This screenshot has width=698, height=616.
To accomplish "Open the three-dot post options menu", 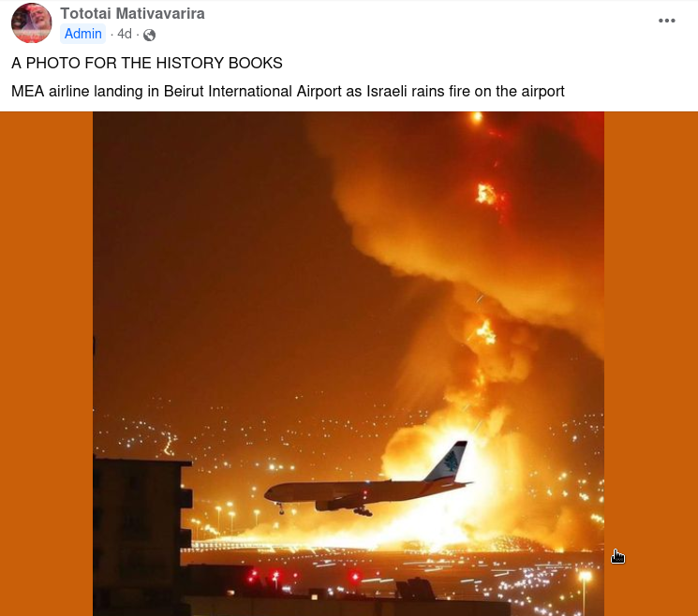I will 666,21.
